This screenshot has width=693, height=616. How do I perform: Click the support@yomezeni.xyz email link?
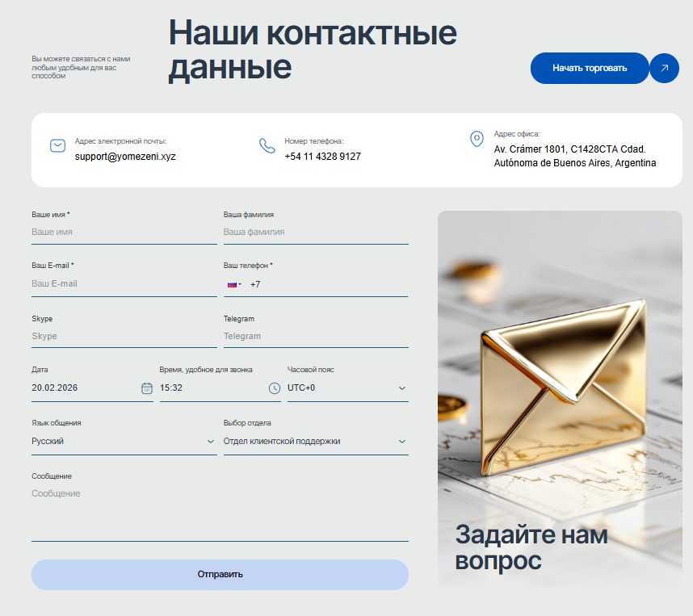click(x=127, y=157)
